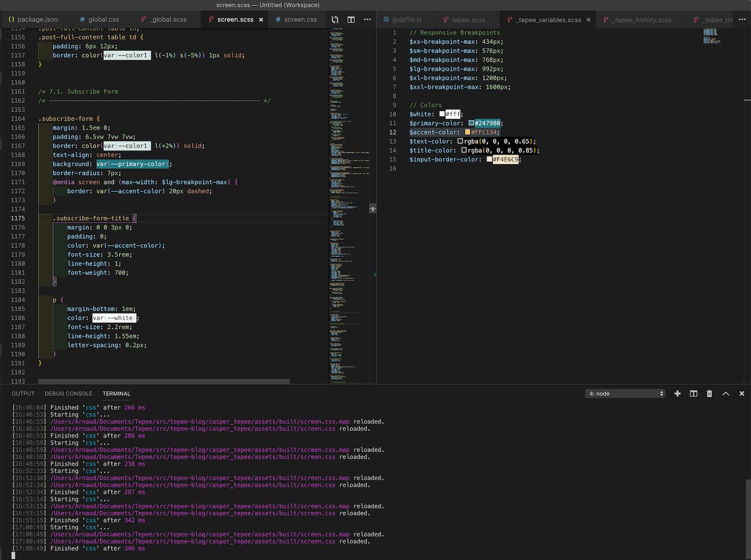
Task: Click 'font-weight: 700;' line
Action: (x=98, y=272)
